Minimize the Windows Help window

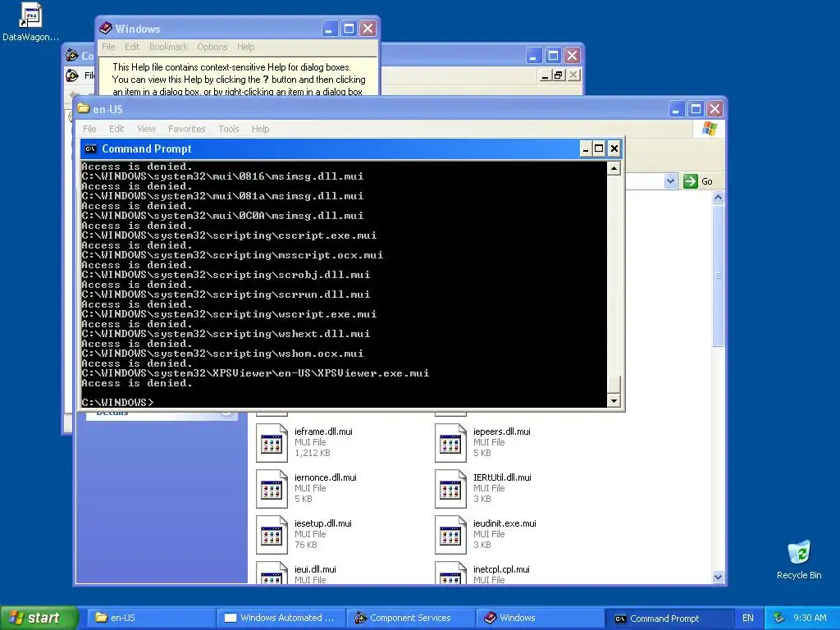[x=330, y=29]
